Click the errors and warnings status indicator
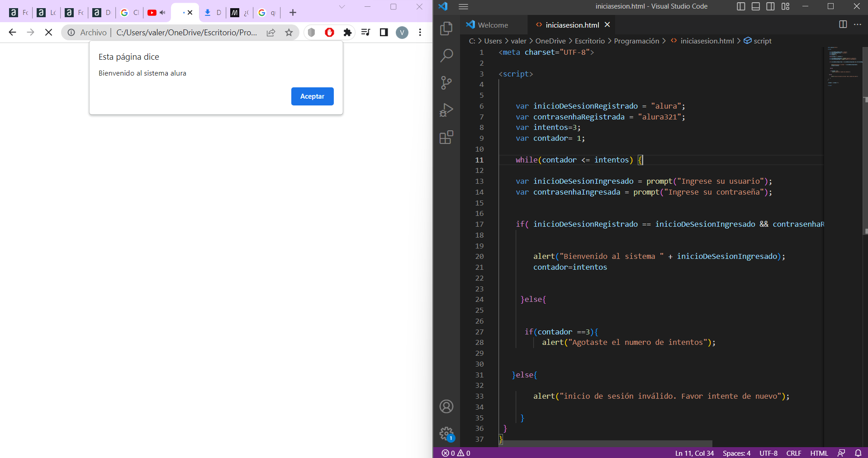868x458 pixels. coord(456,453)
